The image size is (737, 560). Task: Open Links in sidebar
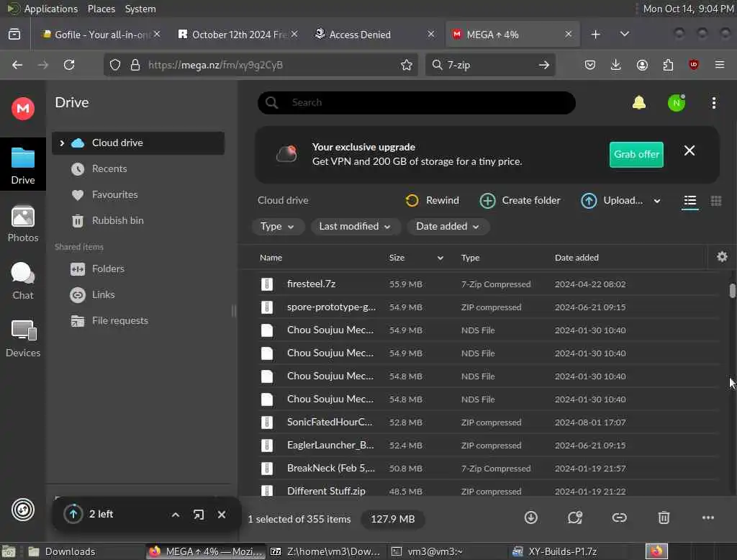[137, 295]
